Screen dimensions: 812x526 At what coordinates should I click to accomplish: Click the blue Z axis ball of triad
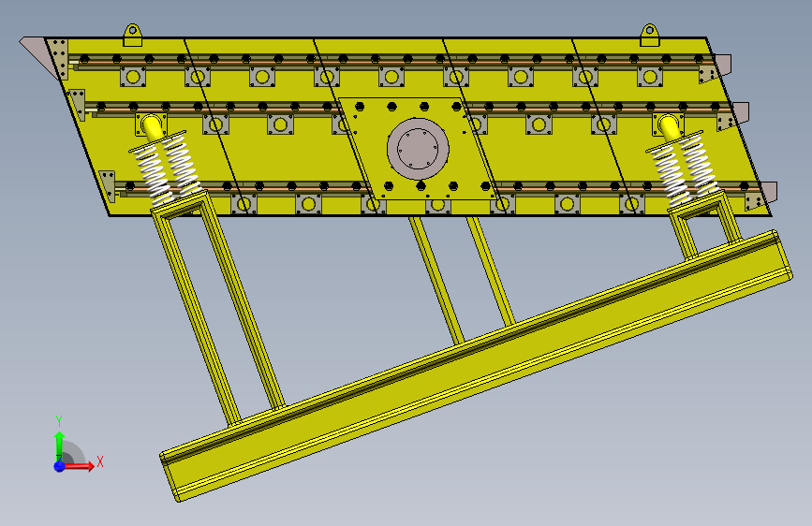[60, 466]
